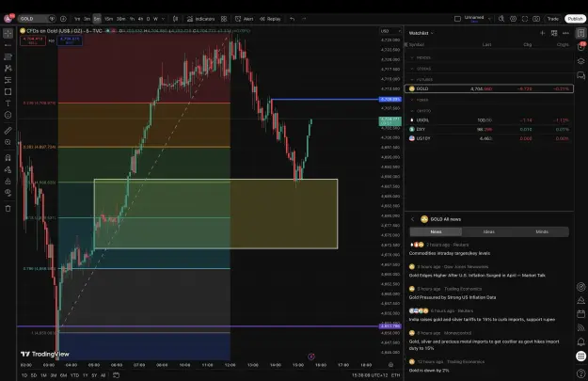
Task: Open chart settings gear icon
Action: [513, 19]
